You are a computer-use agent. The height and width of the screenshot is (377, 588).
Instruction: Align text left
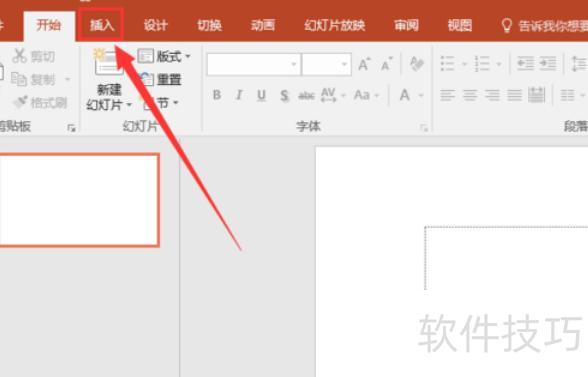coord(448,95)
